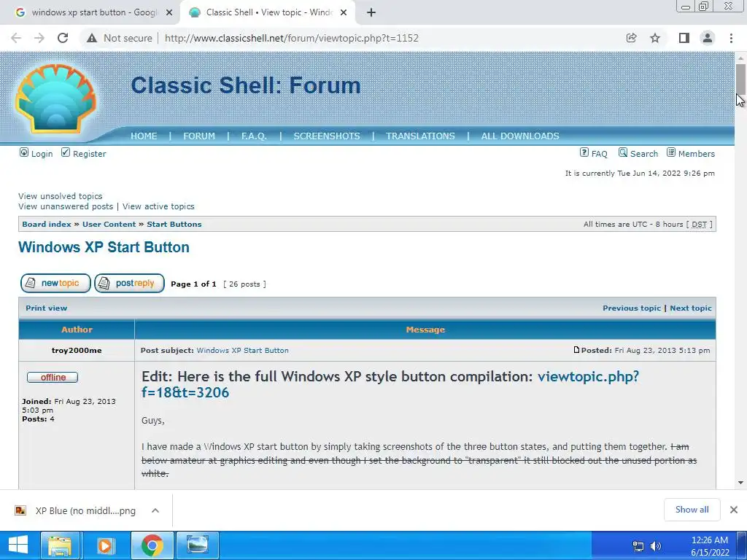Open the FORUM navigation item
Screen dimensions: 747x560
(x=199, y=136)
